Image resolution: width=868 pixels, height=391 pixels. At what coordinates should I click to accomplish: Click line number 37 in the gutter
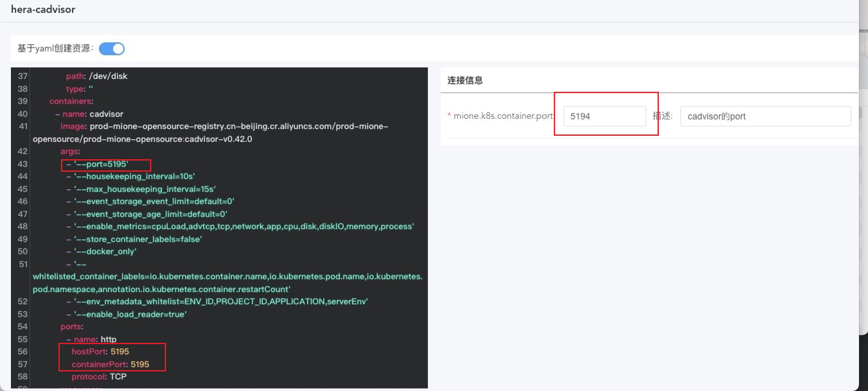(x=22, y=76)
